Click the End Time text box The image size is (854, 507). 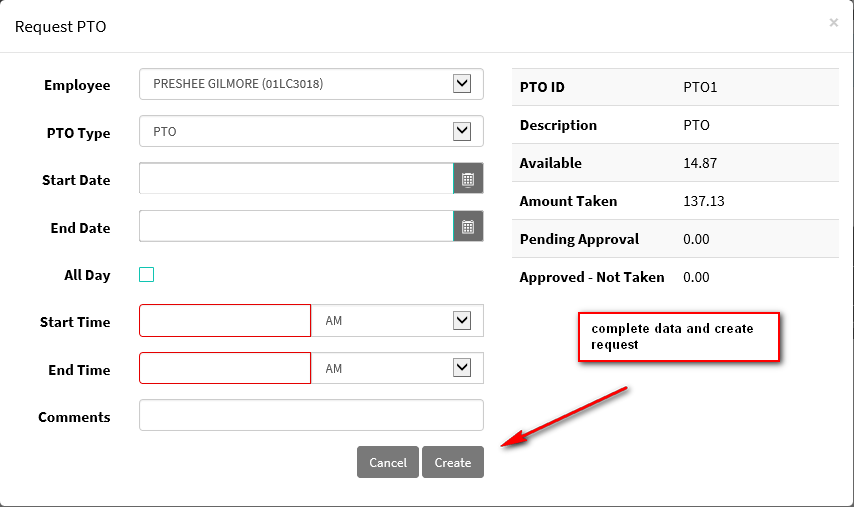click(225, 368)
